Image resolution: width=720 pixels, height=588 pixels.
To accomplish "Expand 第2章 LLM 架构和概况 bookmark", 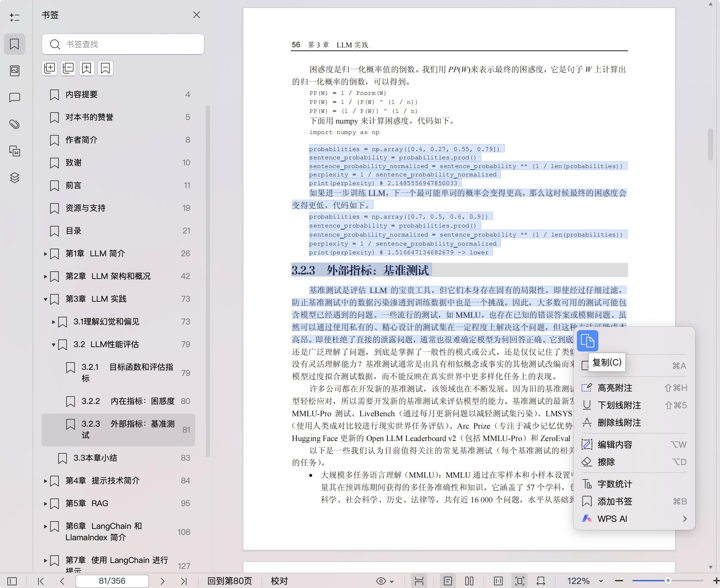I will tap(45, 276).
